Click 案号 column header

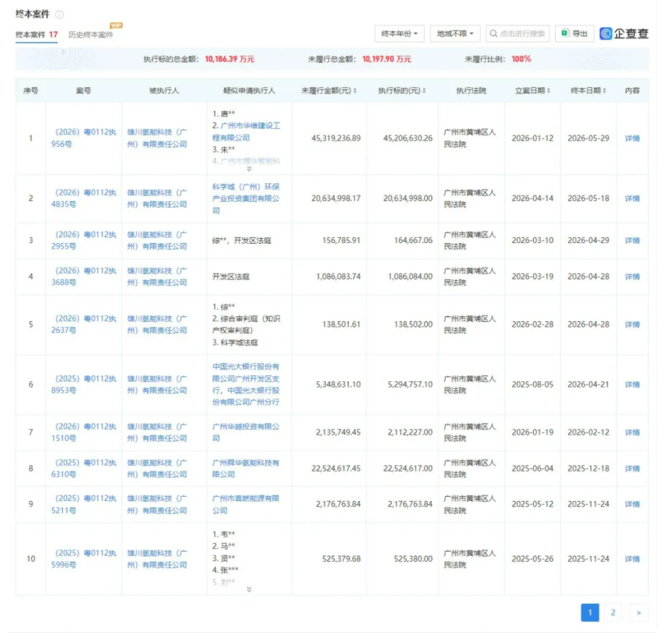coord(83,91)
